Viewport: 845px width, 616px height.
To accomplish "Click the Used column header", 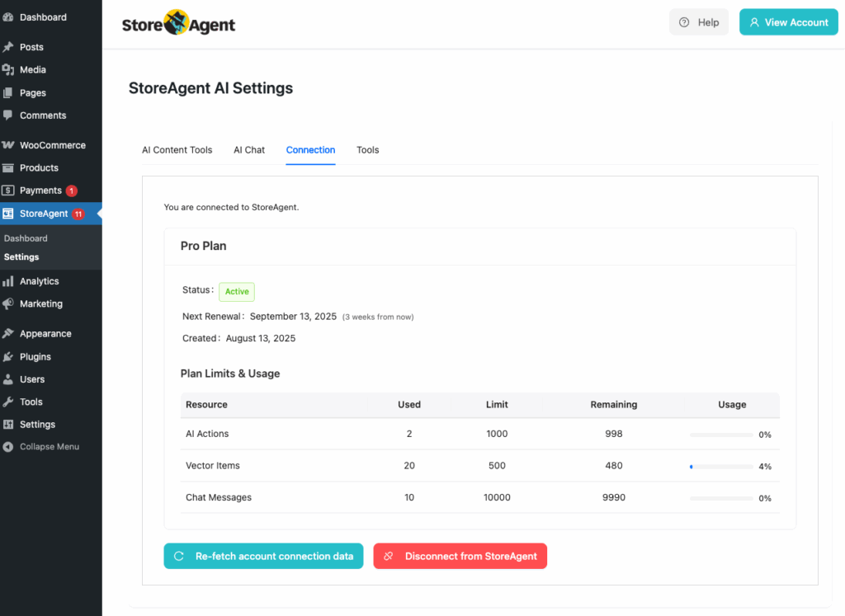I will [409, 404].
